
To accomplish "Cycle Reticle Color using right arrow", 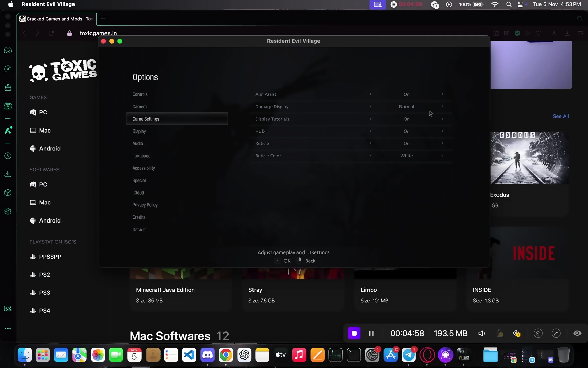I will point(442,156).
